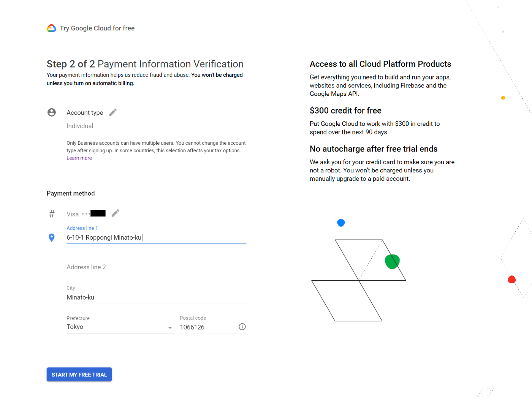The width and height of the screenshot is (532, 411).
Task: Expand the Prefecture dropdown arrow
Action: click(x=170, y=327)
